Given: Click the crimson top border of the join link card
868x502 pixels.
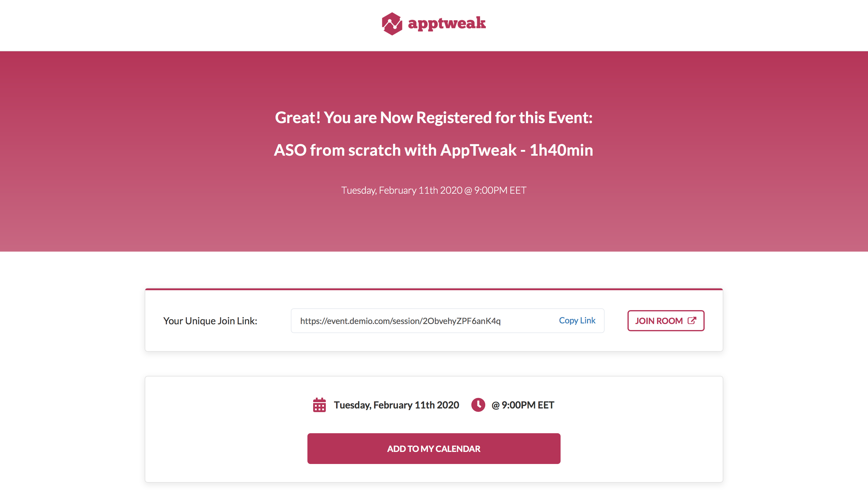Looking at the screenshot, I should tap(434, 289).
